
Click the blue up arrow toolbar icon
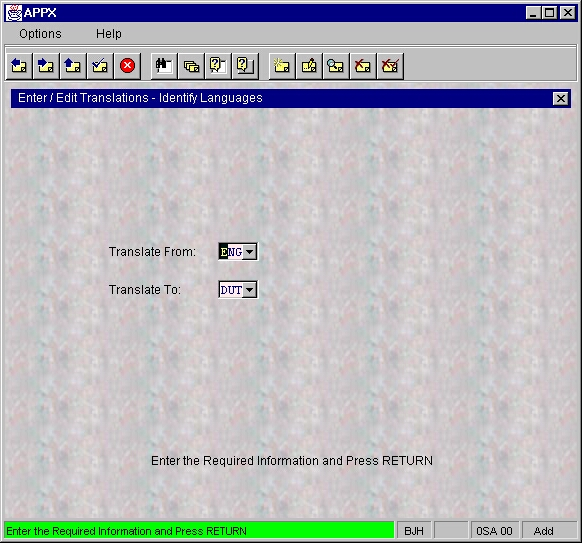73,66
